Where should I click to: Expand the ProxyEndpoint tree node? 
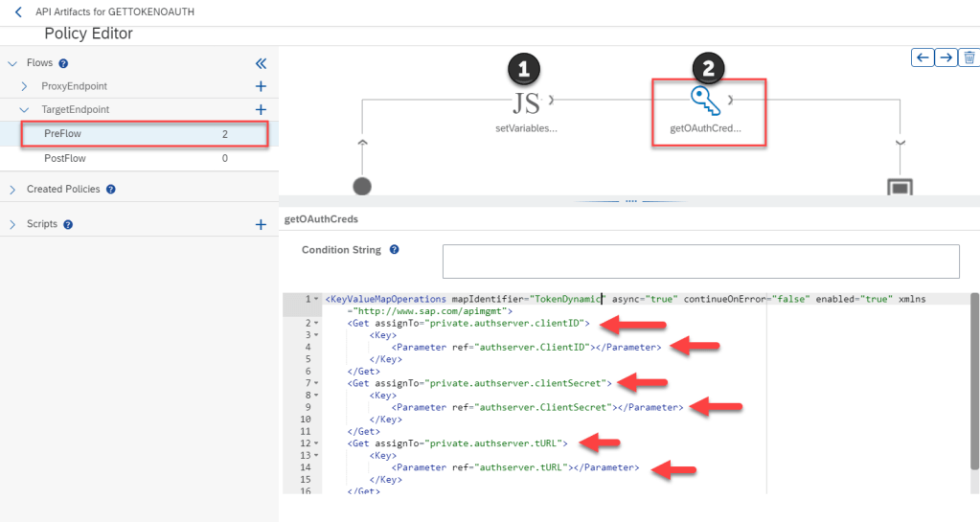coord(25,86)
